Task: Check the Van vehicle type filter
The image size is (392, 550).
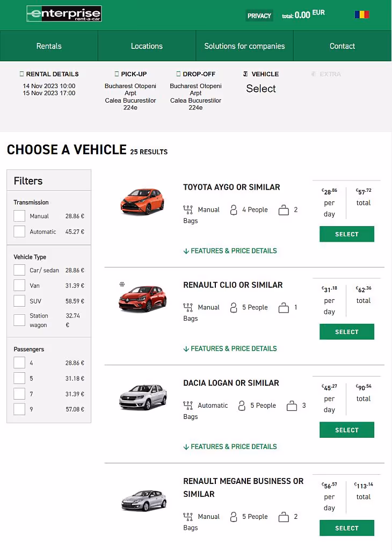Action: click(x=19, y=286)
